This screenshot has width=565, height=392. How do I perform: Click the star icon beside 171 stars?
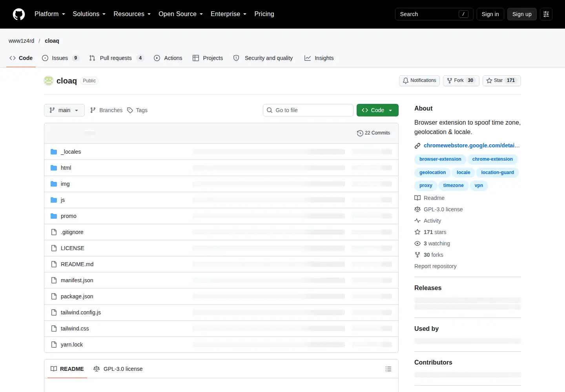coord(417,232)
